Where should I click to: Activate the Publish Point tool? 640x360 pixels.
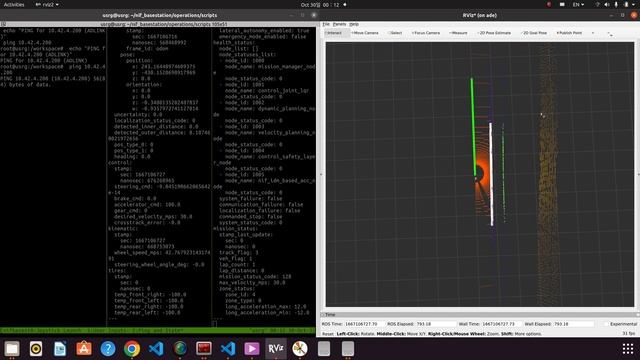click(x=569, y=33)
